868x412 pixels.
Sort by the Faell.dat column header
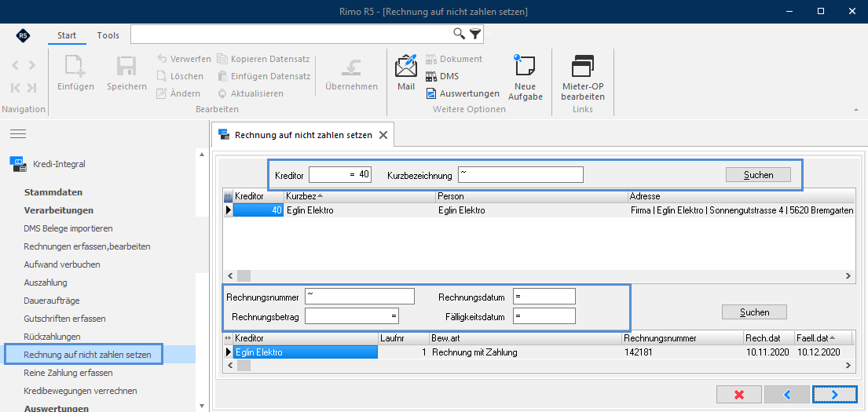[822, 338]
